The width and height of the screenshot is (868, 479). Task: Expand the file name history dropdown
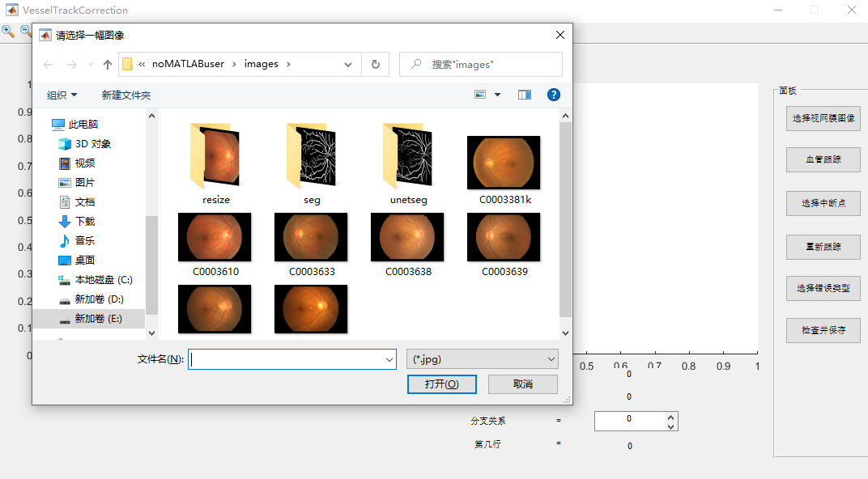pos(389,359)
